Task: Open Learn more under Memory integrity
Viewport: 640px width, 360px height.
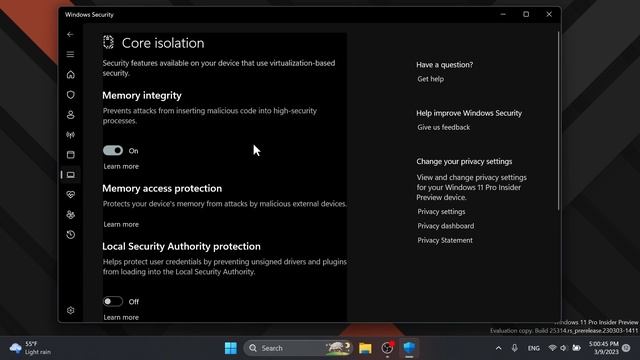Action: pyautogui.click(x=121, y=167)
